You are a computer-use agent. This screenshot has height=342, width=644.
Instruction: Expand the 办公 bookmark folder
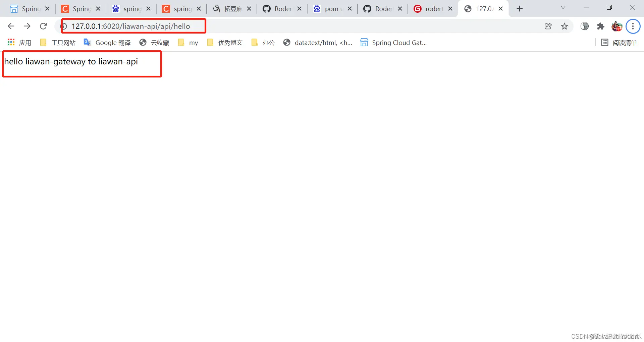pyautogui.click(x=263, y=43)
